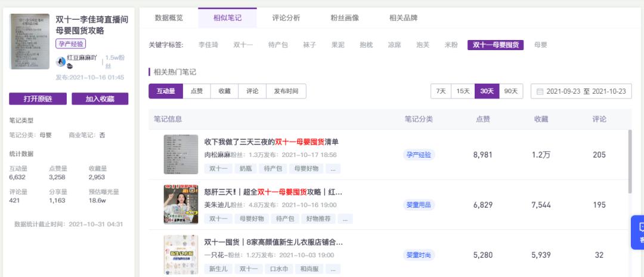Sort notes by 评论 button

pos(253,91)
